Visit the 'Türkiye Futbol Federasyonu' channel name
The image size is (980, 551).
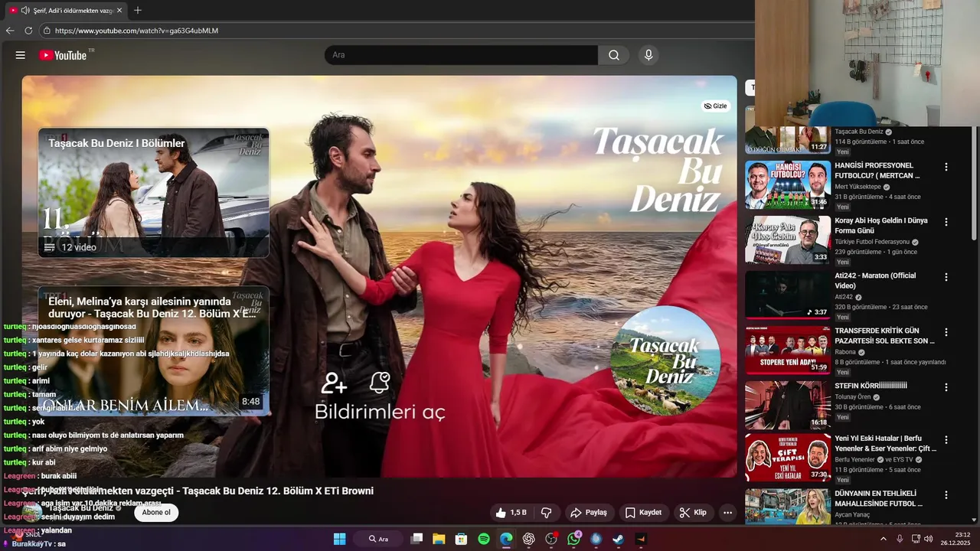tap(871, 242)
